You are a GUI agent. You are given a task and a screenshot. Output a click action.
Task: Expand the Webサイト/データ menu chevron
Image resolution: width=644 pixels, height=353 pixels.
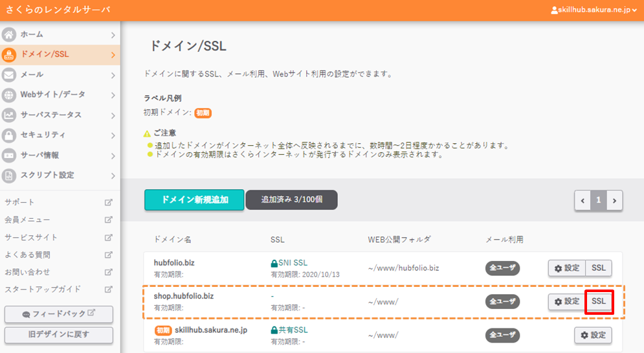pyautogui.click(x=113, y=95)
